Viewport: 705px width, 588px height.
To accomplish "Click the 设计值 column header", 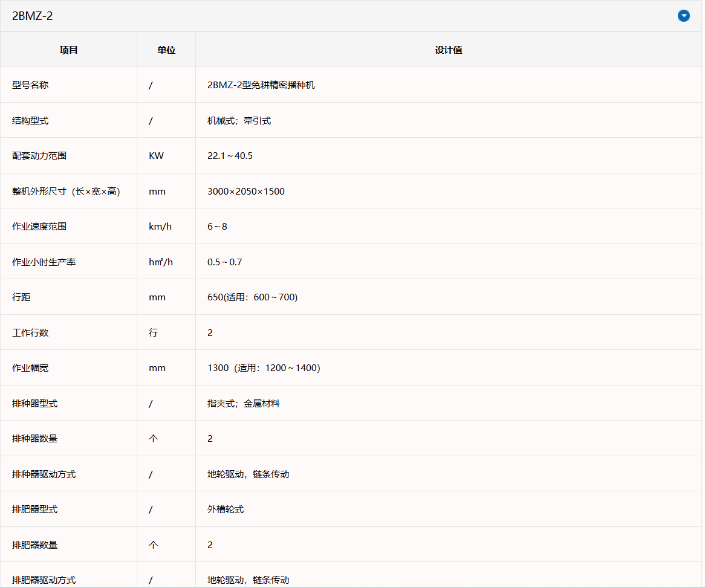I will 448,50.
